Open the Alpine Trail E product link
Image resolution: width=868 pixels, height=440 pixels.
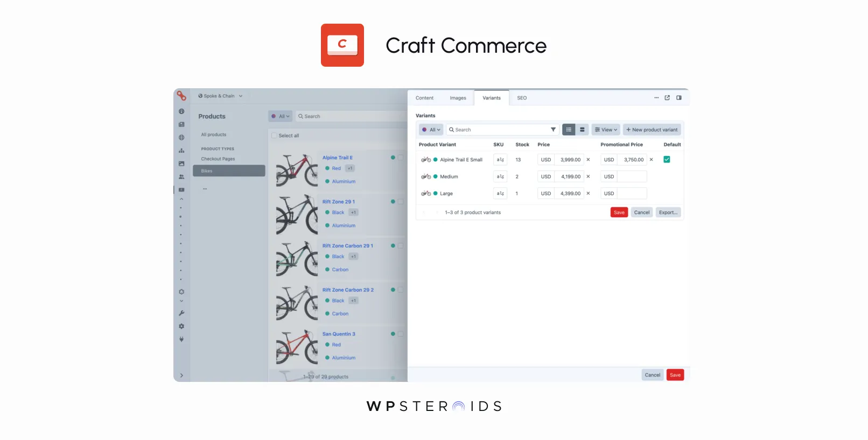click(338, 158)
